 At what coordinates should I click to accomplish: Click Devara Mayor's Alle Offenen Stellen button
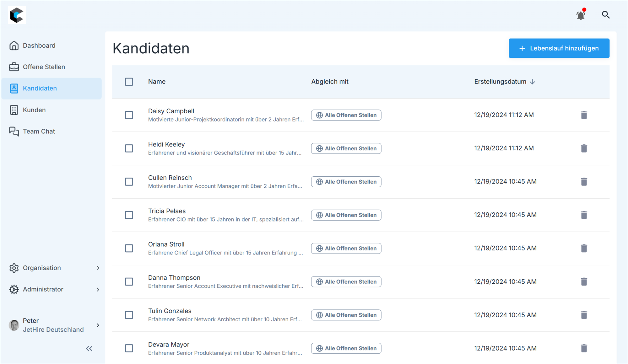346,348
